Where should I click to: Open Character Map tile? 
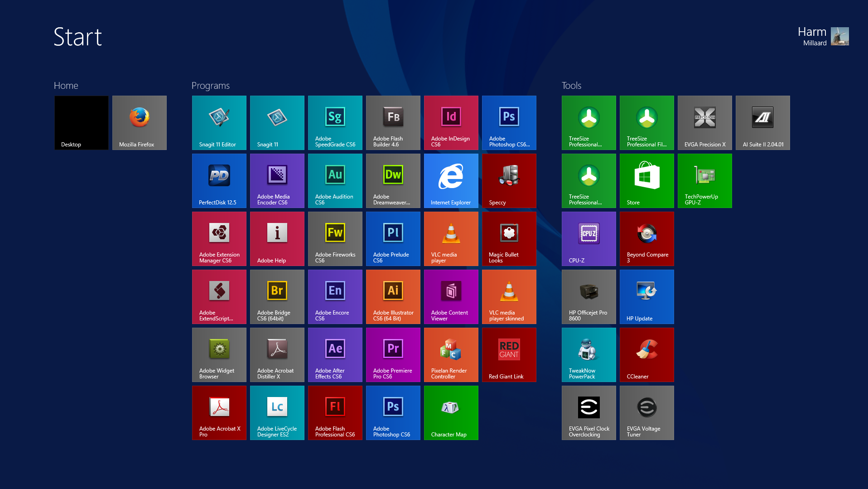(451, 413)
